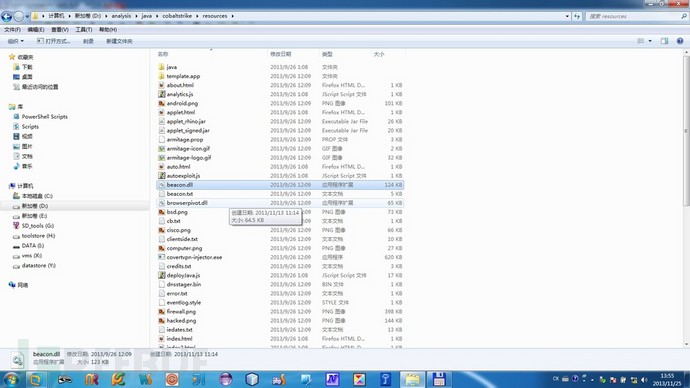Select the about.html file icon

[x=161, y=85]
